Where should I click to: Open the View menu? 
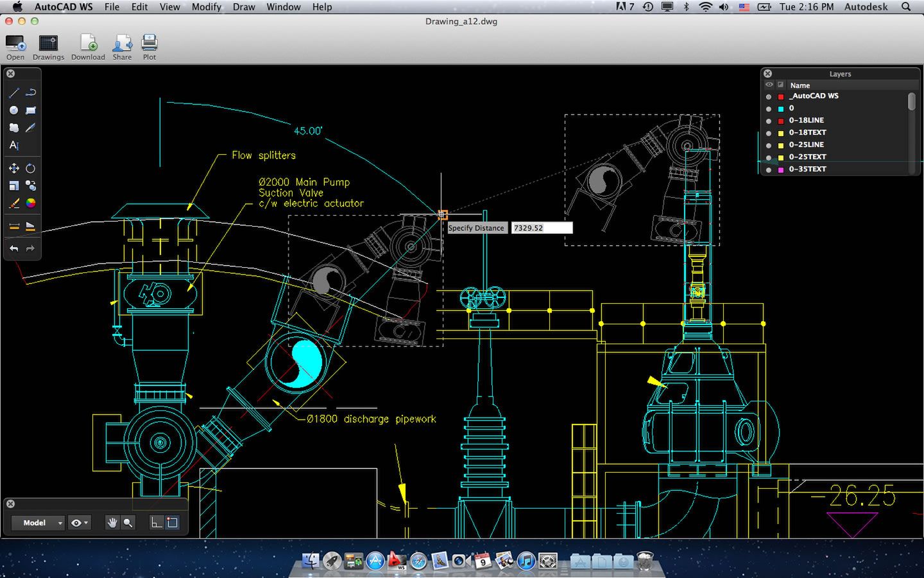coord(169,7)
